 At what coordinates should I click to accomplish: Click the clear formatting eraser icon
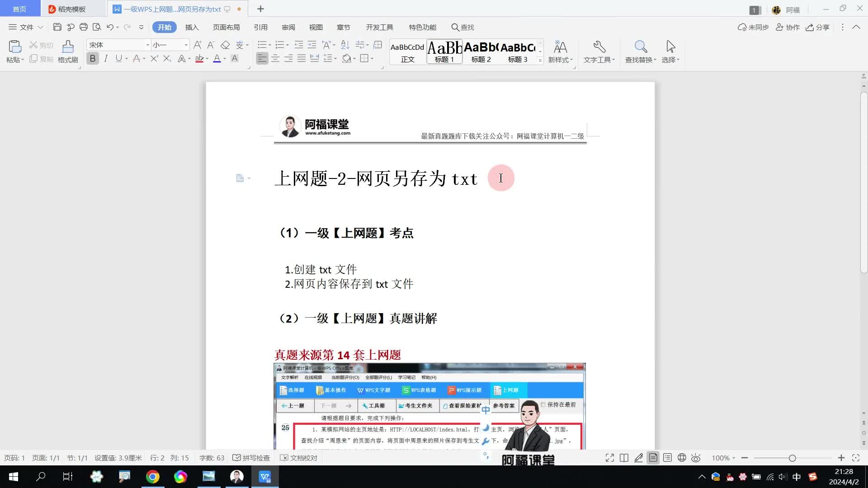[x=225, y=45]
